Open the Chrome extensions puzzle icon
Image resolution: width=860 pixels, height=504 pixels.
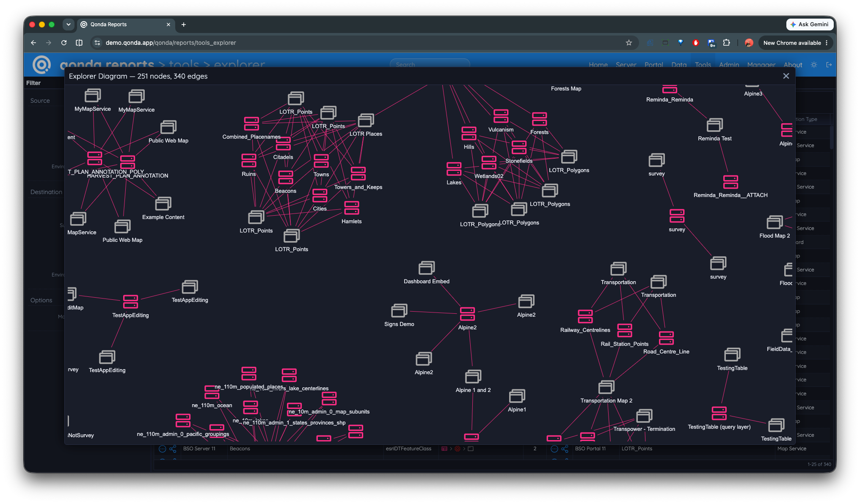[727, 43]
